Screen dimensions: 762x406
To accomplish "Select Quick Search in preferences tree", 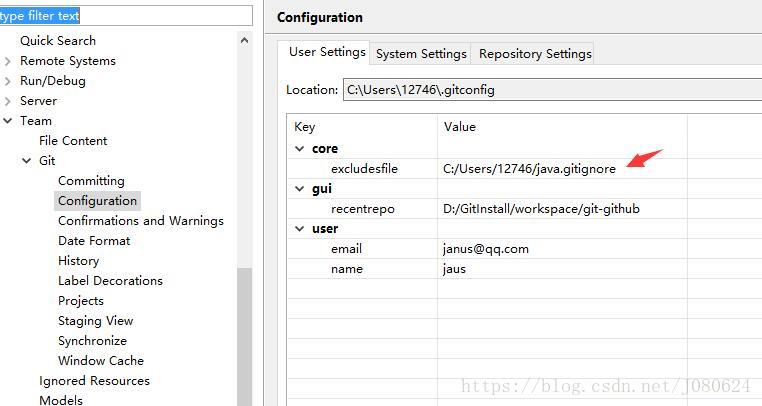I will point(58,41).
